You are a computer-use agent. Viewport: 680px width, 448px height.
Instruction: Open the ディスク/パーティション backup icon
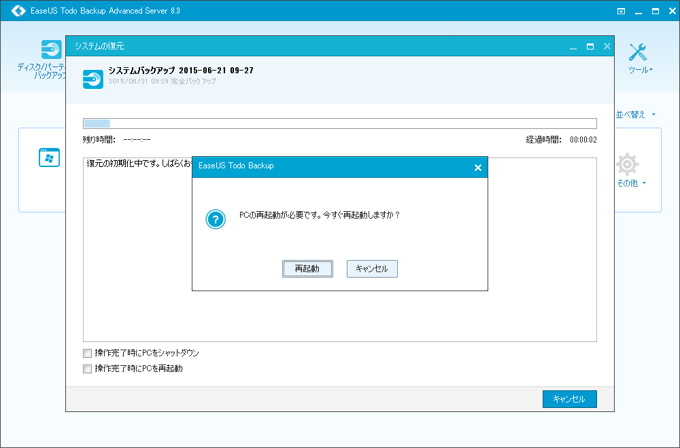pos(51,49)
